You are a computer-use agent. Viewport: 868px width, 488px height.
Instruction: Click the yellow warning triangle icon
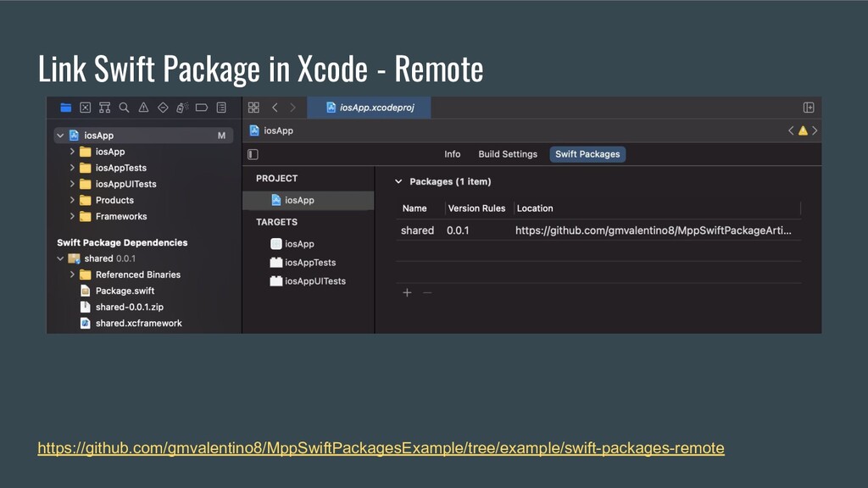point(803,130)
